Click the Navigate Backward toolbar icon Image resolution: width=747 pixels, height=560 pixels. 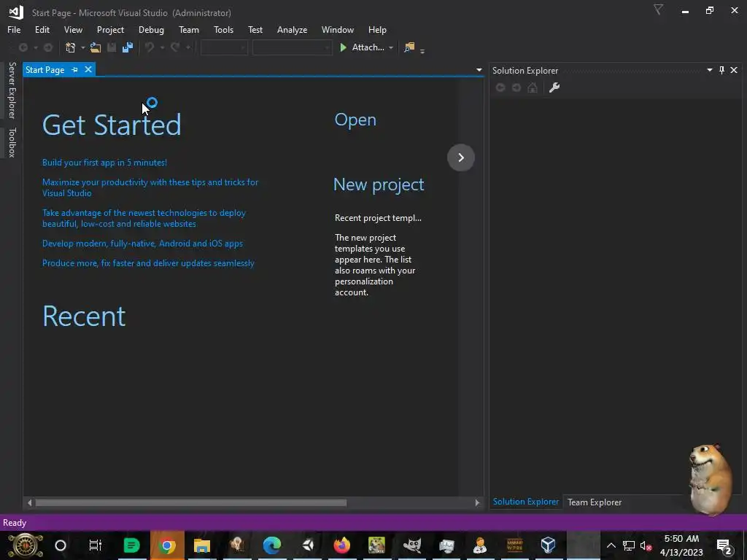pyautogui.click(x=23, y=47)
